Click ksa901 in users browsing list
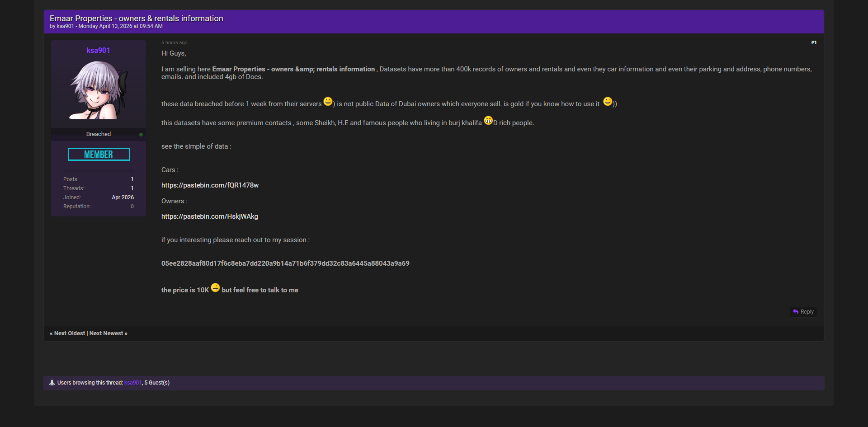 pyautogui.click(x=133, y=383)
